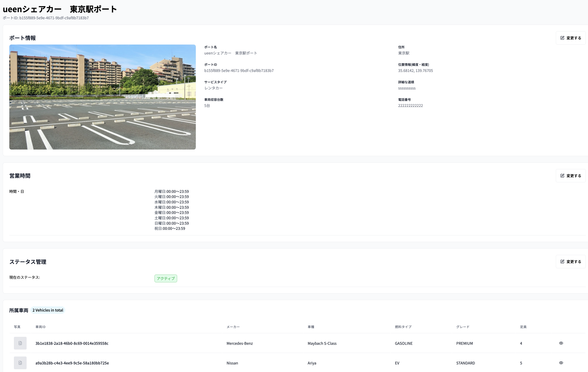588x372 pixels.
Task: Click the メーカー column header
Action: (233, 327)
